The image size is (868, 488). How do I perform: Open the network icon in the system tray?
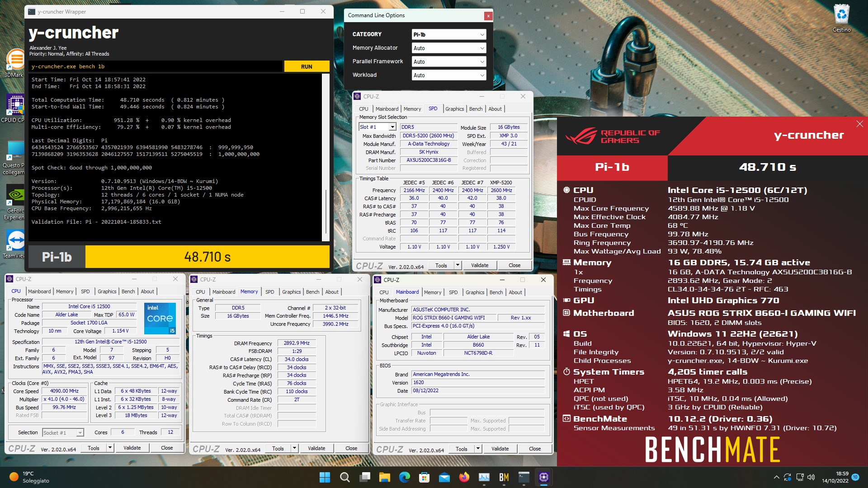pos(799,477)
